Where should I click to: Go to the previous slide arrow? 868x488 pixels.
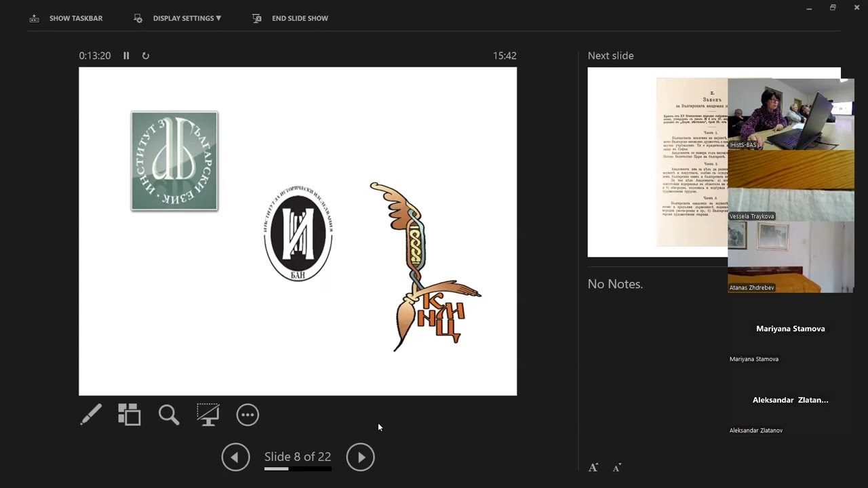point(235,457)
